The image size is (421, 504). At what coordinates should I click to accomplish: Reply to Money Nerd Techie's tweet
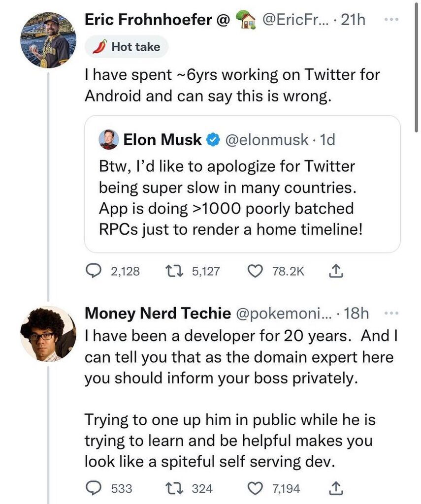[x=93, y=488]
